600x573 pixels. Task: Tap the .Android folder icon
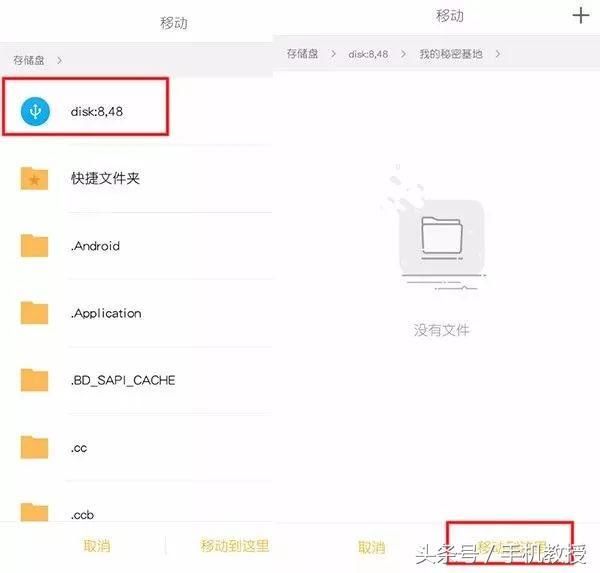coord(35,246)
